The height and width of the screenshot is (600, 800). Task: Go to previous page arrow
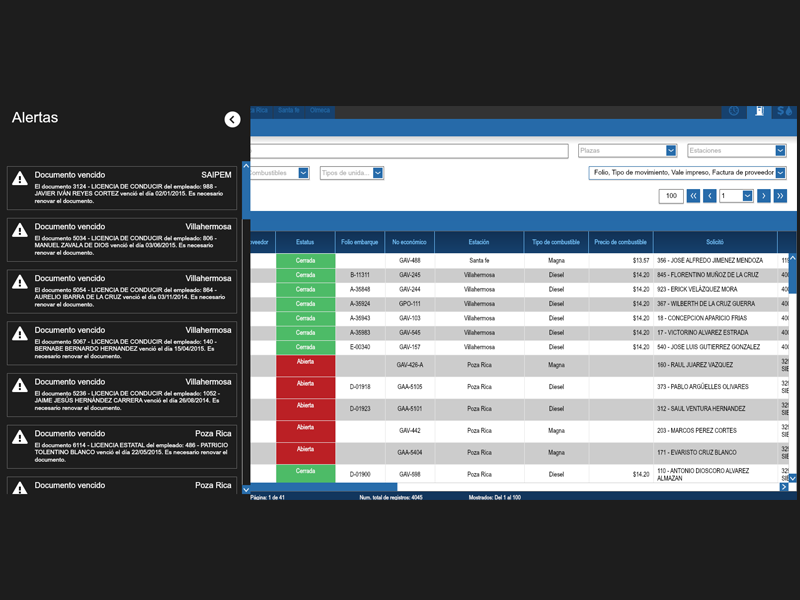click(x=710, y=196)
